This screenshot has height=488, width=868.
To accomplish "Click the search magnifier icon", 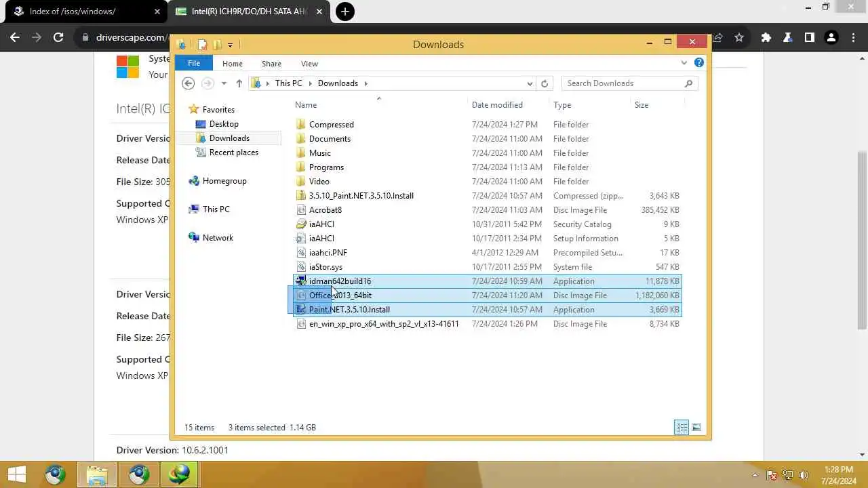I will (689, 83).
